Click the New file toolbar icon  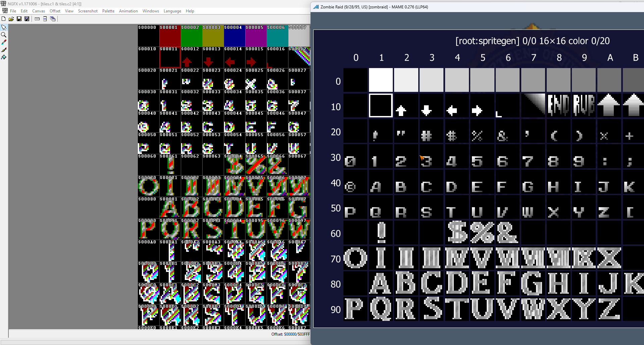(4, 19)
